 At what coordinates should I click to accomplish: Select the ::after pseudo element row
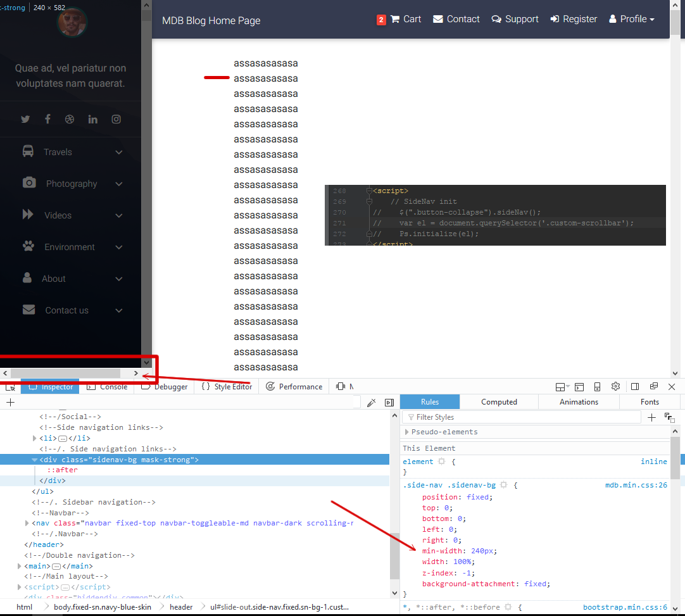[x=63, y=470]
